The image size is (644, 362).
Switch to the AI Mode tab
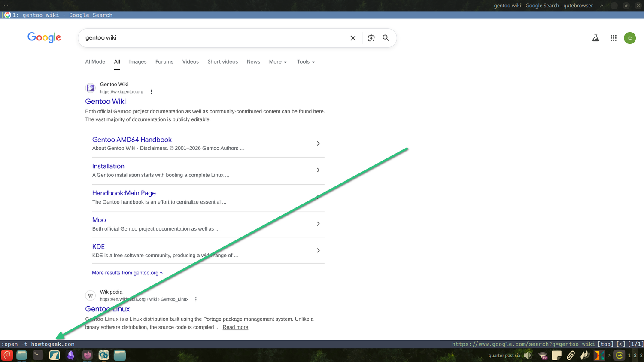[95, 62]
